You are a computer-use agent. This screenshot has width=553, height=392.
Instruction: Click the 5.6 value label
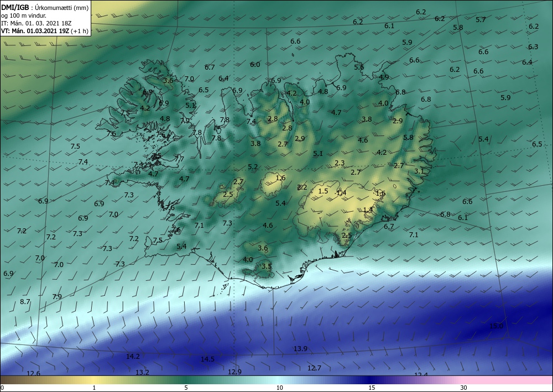pyautogui.click(x=359, y=67)
